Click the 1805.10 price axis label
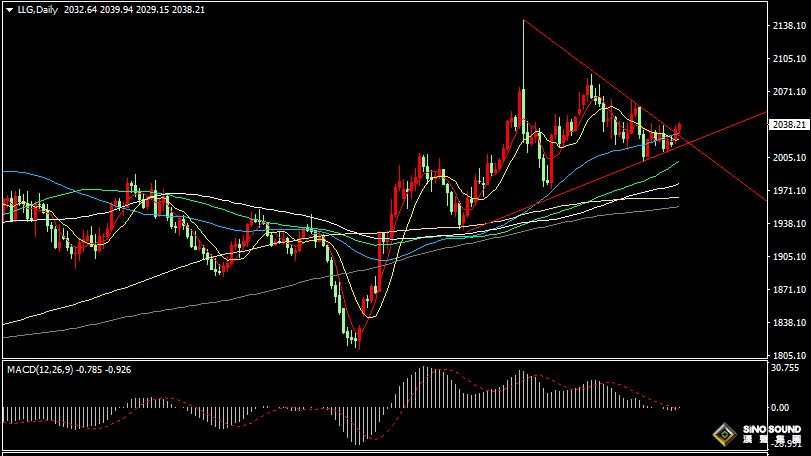The height and width of the screenshot is (456, 811). [788, 356]
